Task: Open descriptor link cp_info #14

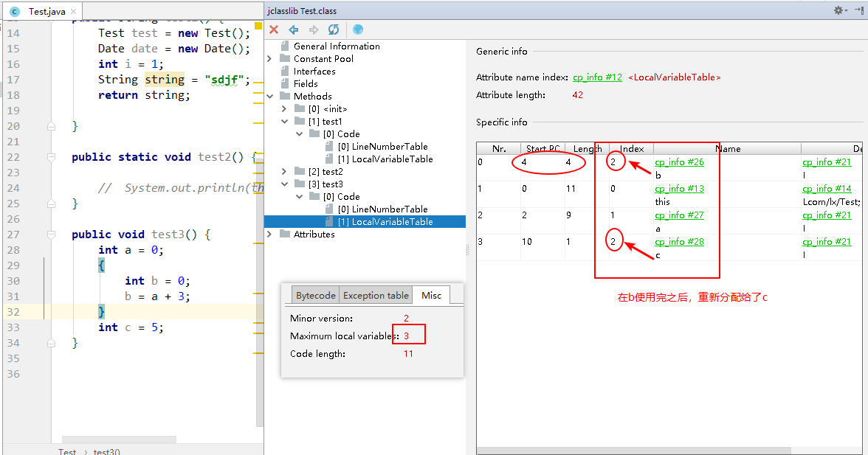Action: [x=827, y=189]
